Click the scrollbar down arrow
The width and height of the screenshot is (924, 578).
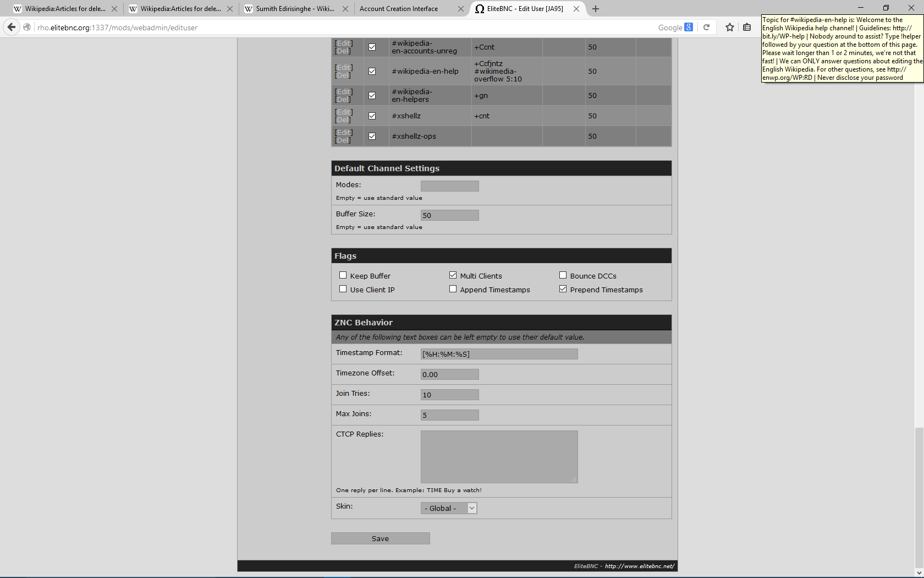pyautogui.click(x=919, y=573)
